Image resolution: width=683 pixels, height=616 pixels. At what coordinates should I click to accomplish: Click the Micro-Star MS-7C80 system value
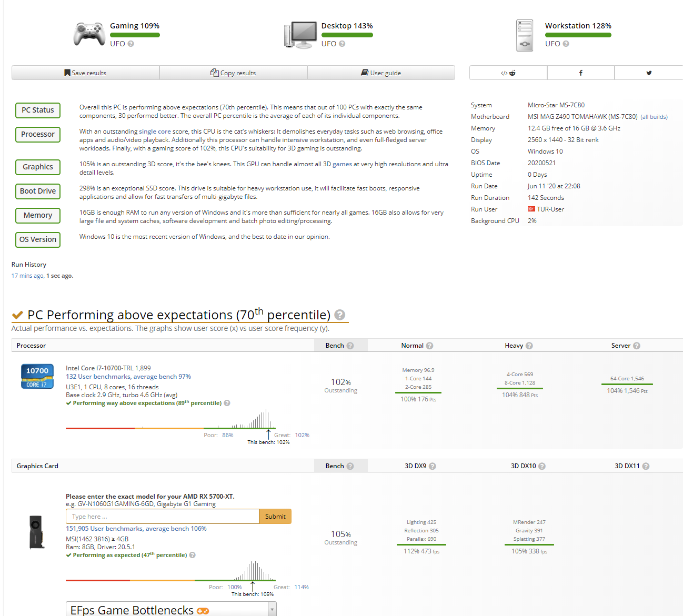click(556, 105)
